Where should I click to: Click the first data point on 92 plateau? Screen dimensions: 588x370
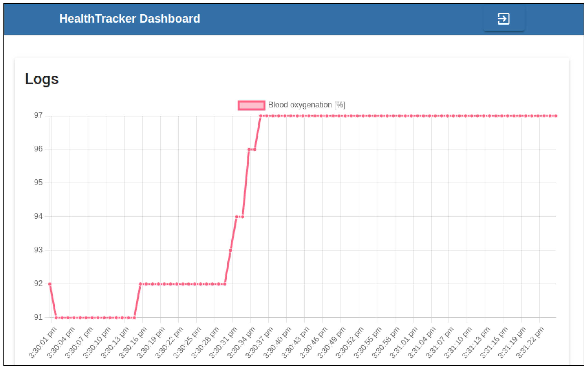click(140, 284)
